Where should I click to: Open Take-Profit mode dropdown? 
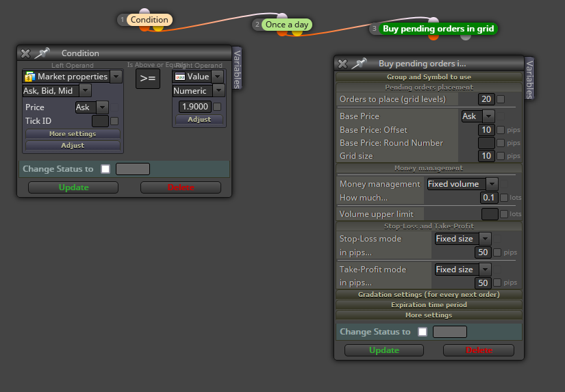point(485,270)
